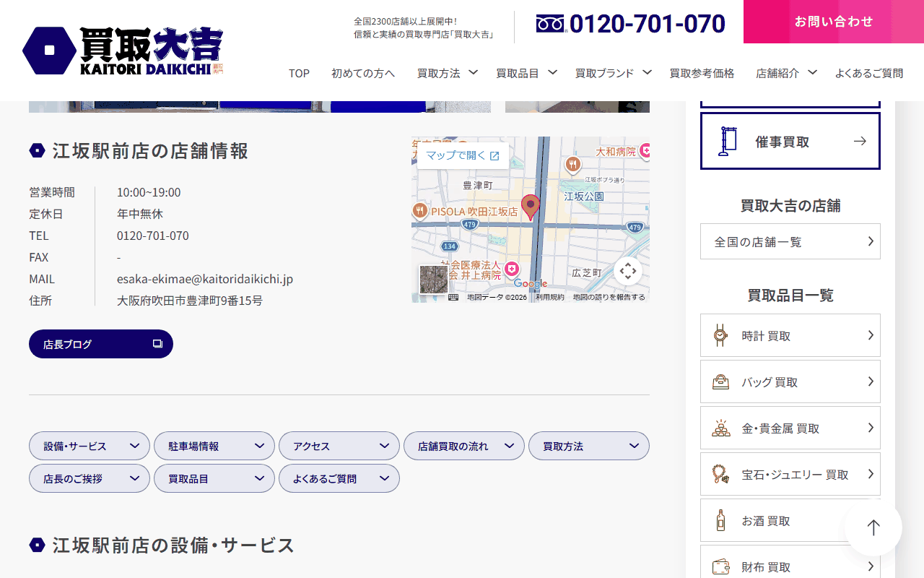924x578 pixels.
Task: Click the map keyboard shortcuts icon
Action: click(x=453, y=297)
